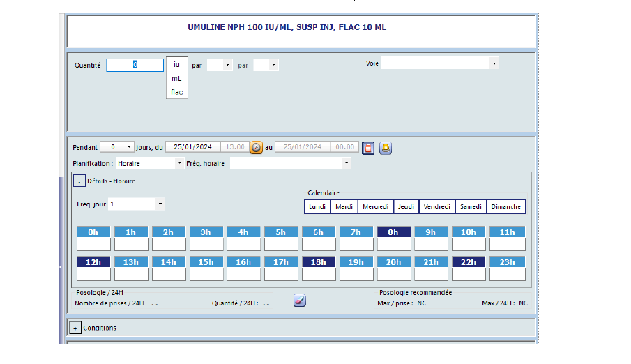Collapse the Détails - Horaire section
This screenshot has width=631, height=364.
[79, 181]
